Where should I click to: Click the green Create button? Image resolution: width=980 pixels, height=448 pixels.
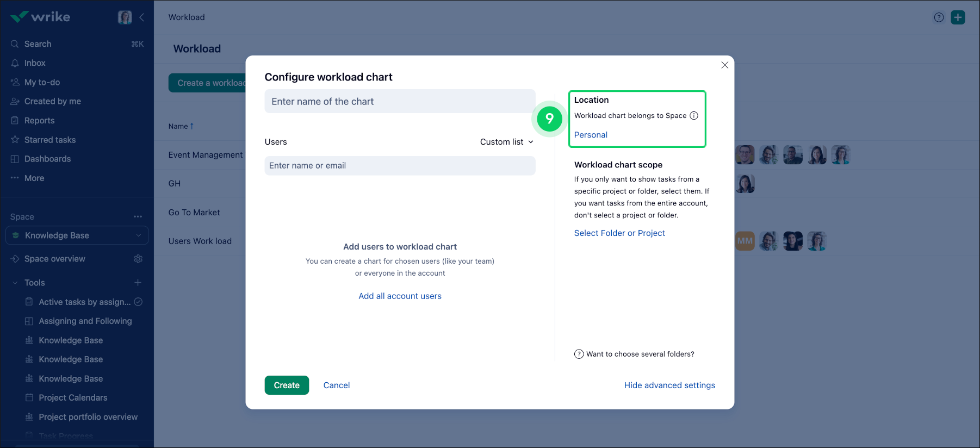[x=287, y=385]
